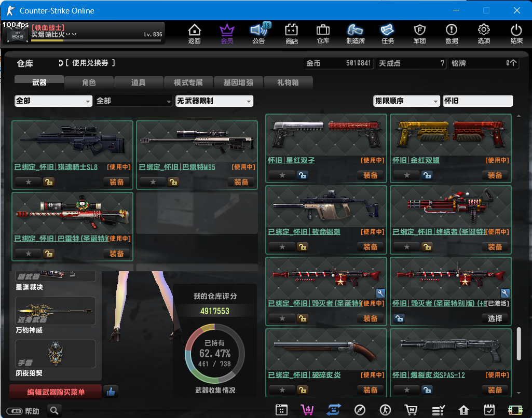This screenshot has width=532, height=418.
Task: Click the running soldier circle icon
Action: coord(385,410)
